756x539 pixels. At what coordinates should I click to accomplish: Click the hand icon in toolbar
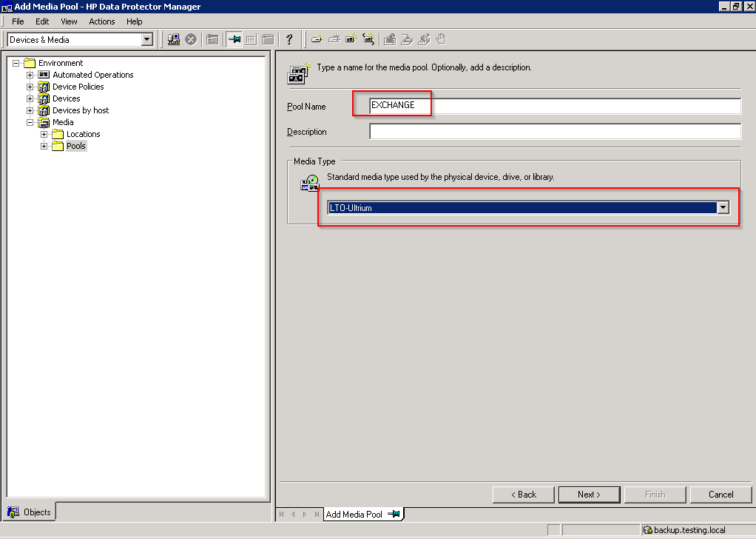tap(442, 39)
